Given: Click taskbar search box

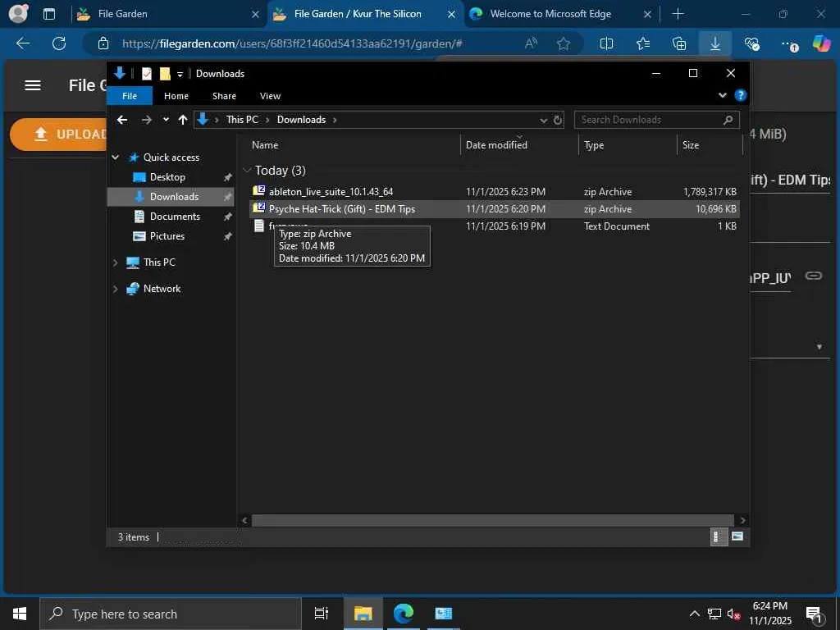Looking at the screenshot, I should click(x=171, y=614).
